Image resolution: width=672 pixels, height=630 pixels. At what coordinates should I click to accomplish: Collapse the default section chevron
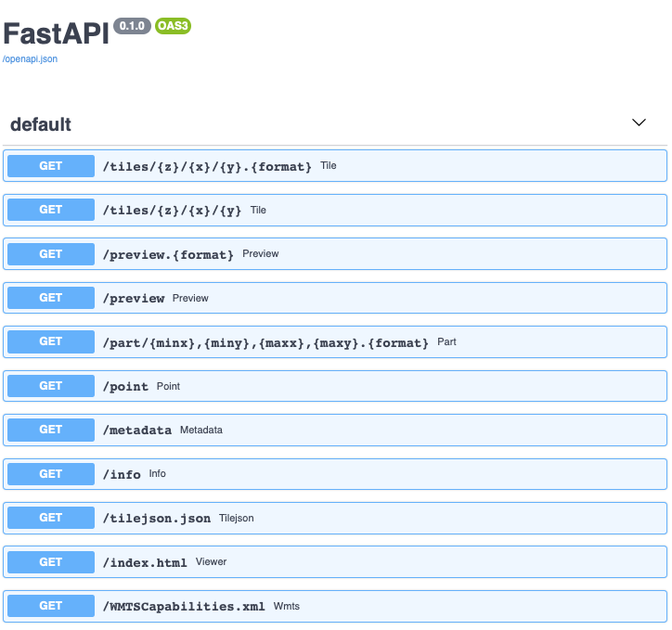tap(639, 122)
